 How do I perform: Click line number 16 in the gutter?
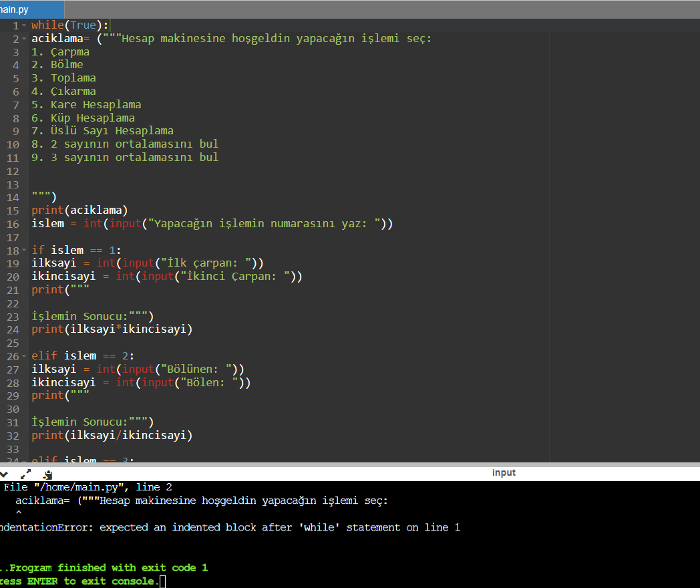click(13, 224)
